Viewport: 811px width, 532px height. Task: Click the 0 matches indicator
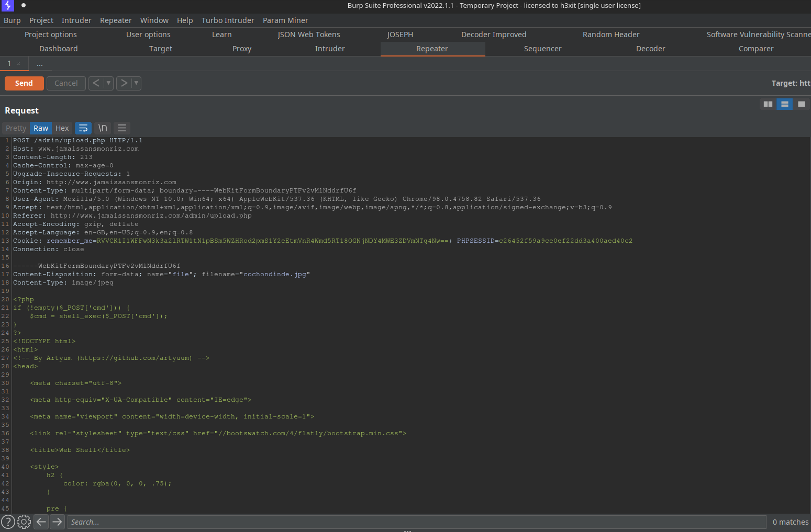coord(791,522)
